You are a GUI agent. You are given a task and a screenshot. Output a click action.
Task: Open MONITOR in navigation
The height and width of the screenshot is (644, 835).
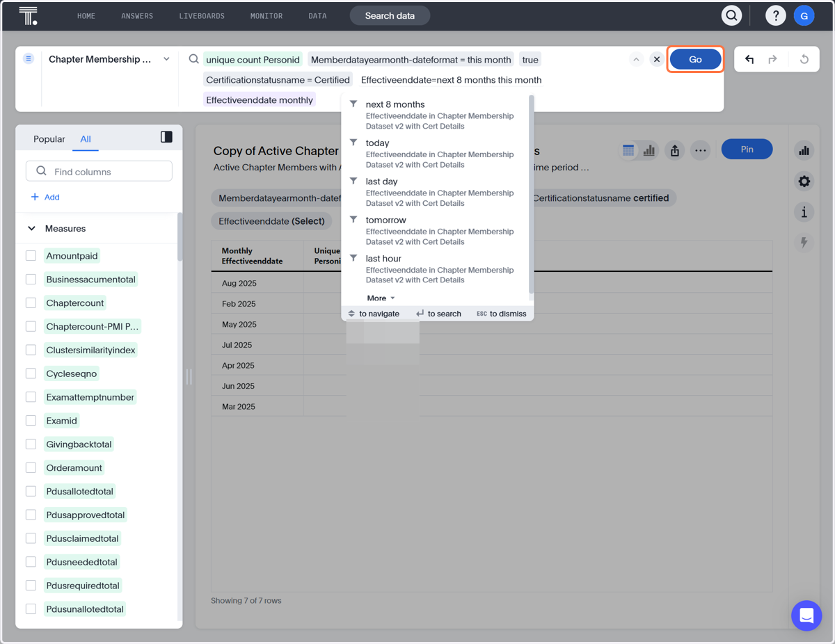[267, 16]
